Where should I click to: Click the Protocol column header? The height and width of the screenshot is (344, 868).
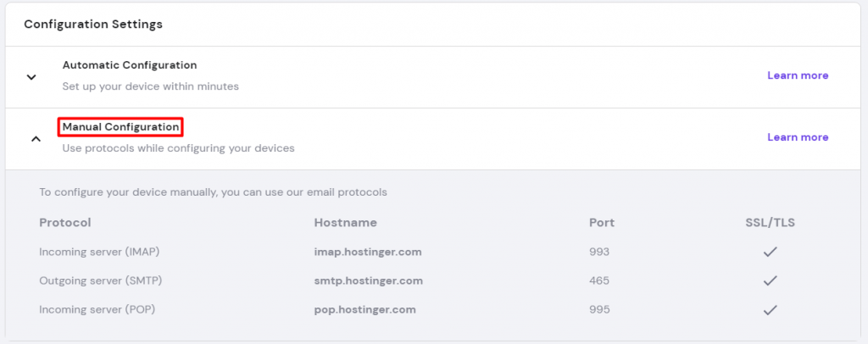click(x=65, y=223)
